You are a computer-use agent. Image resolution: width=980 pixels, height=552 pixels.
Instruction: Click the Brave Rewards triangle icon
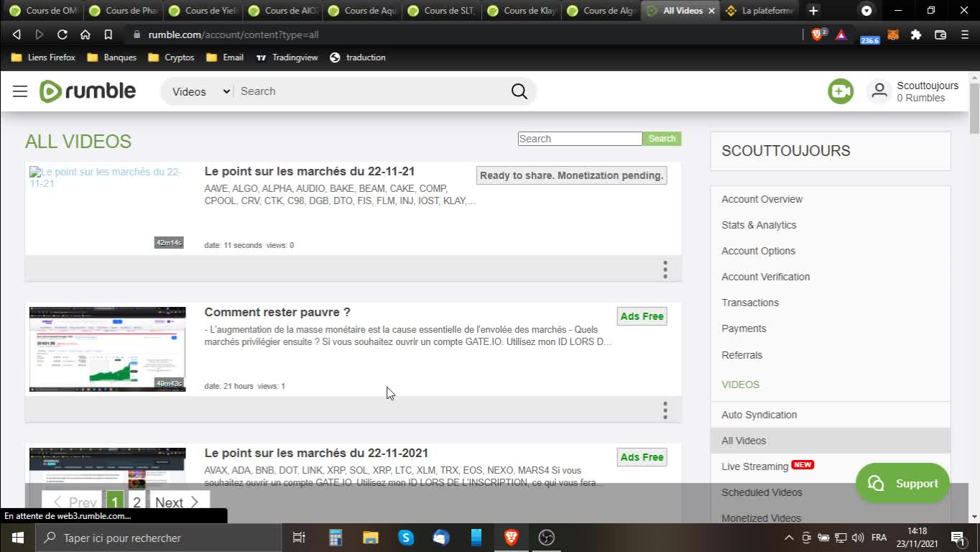click(841, 34)
